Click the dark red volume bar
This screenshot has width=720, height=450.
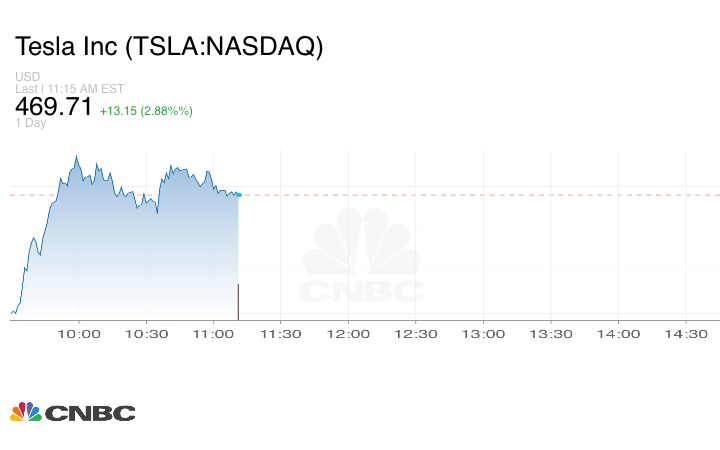(238, 302)
